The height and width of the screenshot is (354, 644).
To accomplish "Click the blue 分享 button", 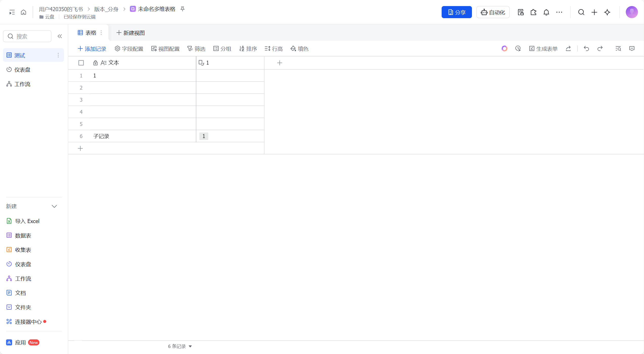I will (457, 12).
